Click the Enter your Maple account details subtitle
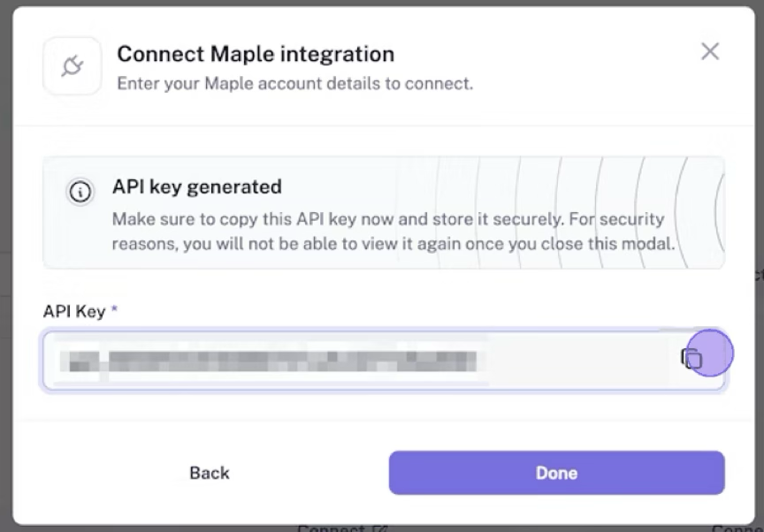This screenshot has width=764, height=532. (295, 84)
